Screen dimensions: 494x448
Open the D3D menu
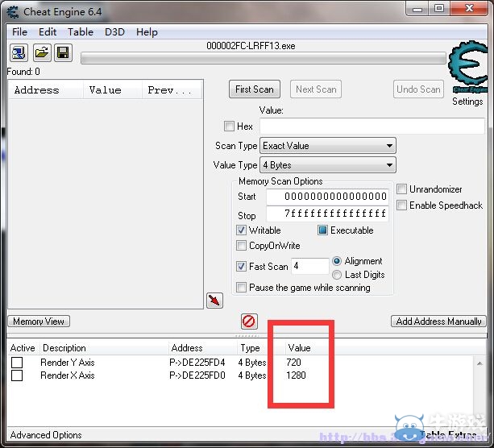click(114, 31)
